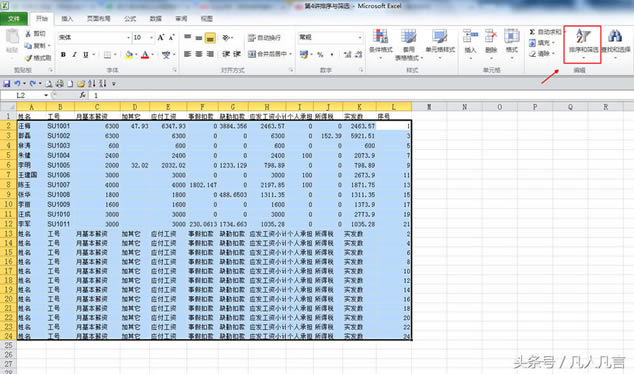Expand the font name dropdown
634x374 pixels.
pos(128,38)
